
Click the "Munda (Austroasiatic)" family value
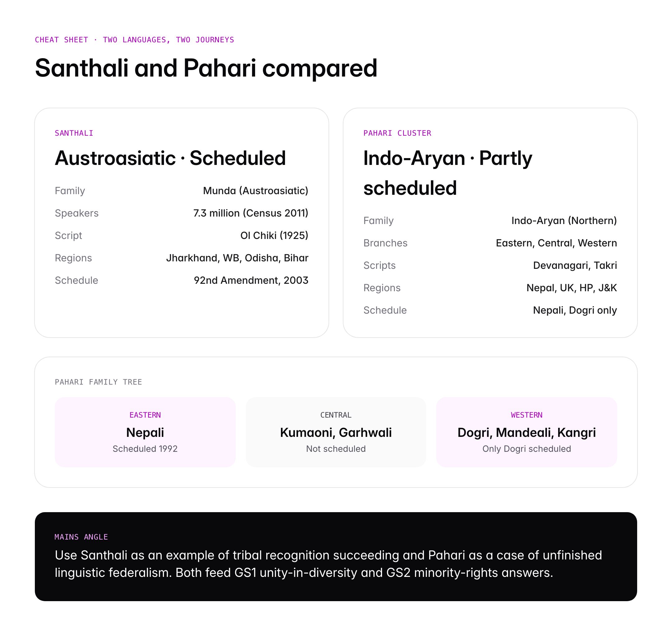coord(255,191)
